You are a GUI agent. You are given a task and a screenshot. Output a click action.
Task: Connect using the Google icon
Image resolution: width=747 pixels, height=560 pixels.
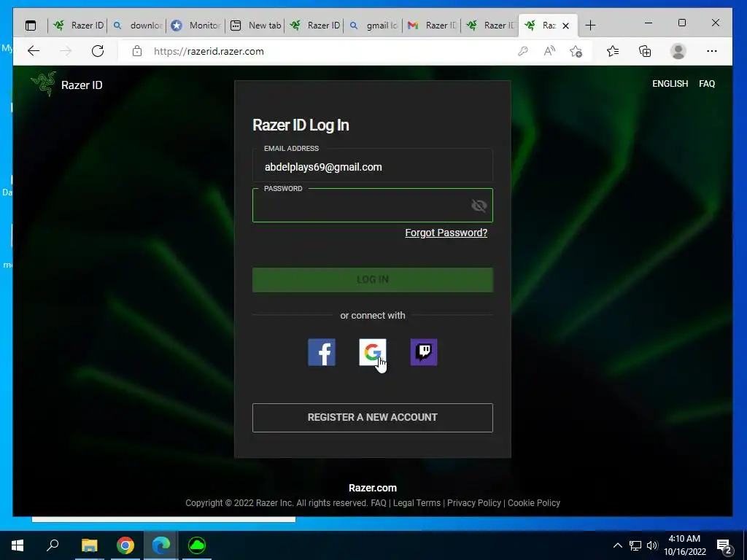tap(373, 352)
